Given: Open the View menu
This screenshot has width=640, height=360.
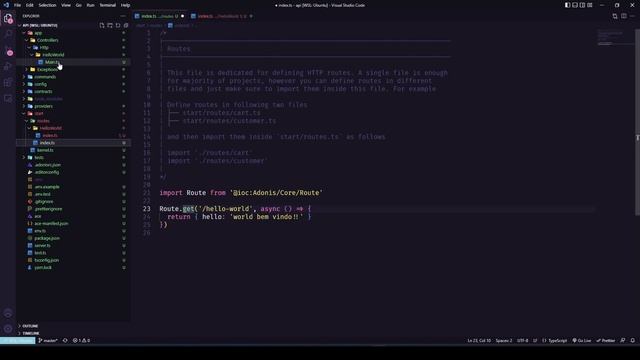Looking at the screenshot, I should (x=66, y=5).
